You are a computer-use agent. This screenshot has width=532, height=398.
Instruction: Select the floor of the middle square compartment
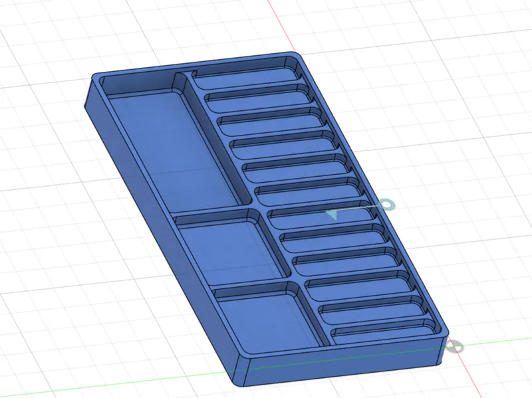231,252
